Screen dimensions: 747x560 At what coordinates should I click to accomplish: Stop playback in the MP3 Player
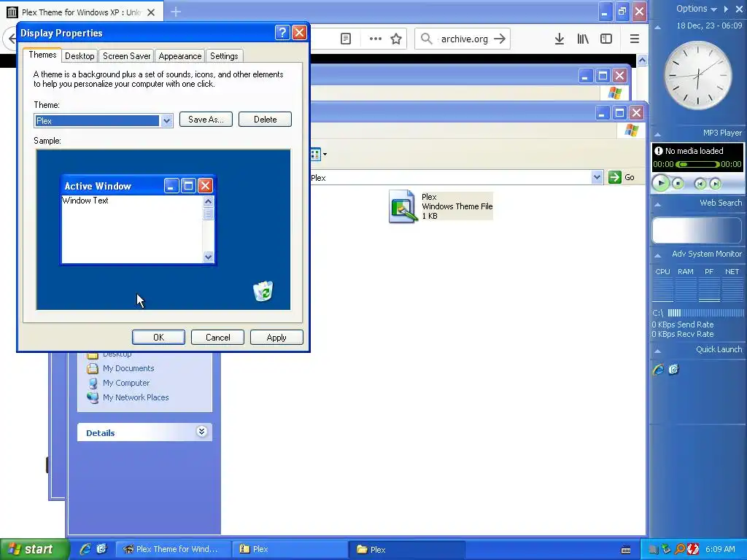coord(678,183)
